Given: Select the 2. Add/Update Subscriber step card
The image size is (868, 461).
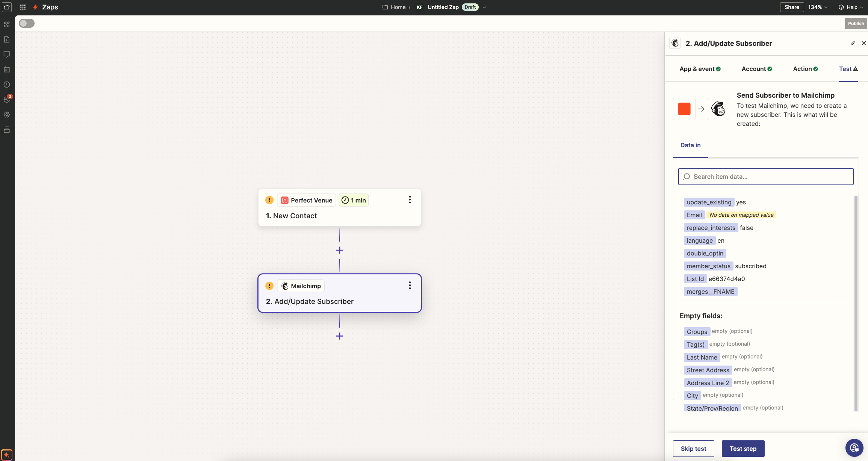Looking at the screenshot, I should (x=339, y=293).
